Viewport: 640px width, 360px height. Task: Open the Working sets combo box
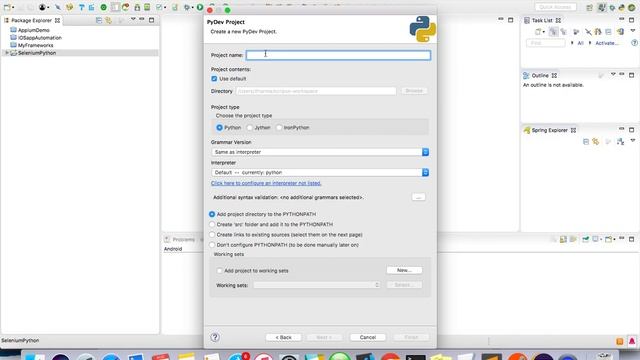317,285
